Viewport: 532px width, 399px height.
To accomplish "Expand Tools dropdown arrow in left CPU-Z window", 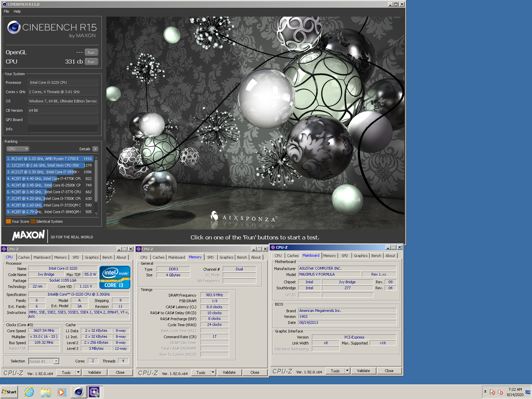I will 78,372.
